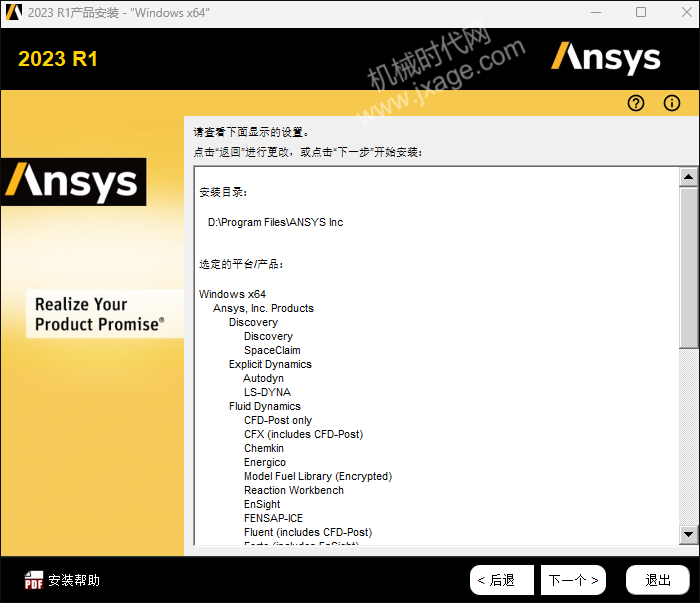Select the Windows x64 line
Screen dimensions: 700x603
click(x=232, y=294)
